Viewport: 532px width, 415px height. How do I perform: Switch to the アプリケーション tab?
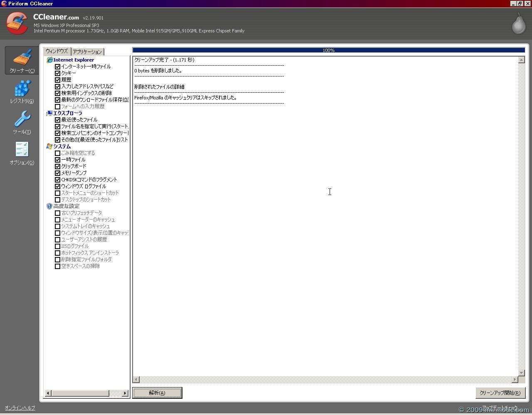[87, 52]
